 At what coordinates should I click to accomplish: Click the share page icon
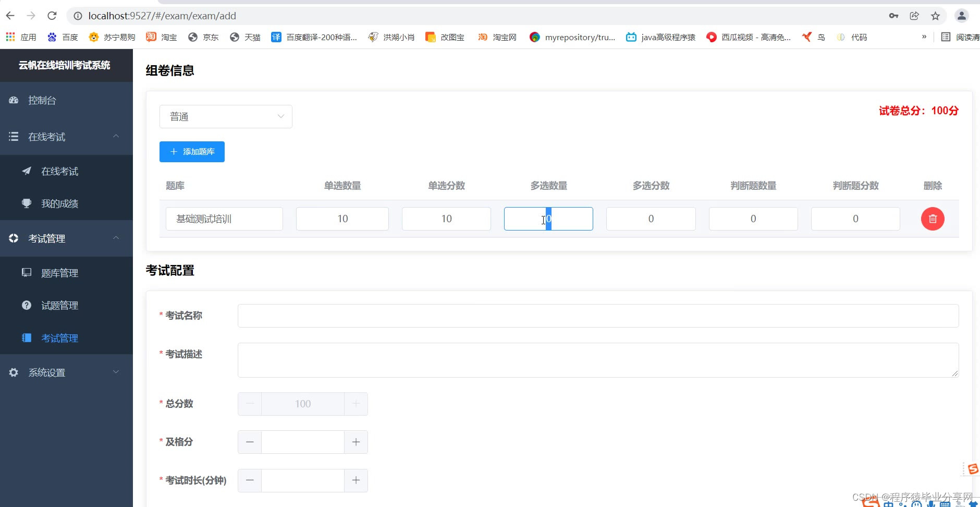tap(914, 16)
